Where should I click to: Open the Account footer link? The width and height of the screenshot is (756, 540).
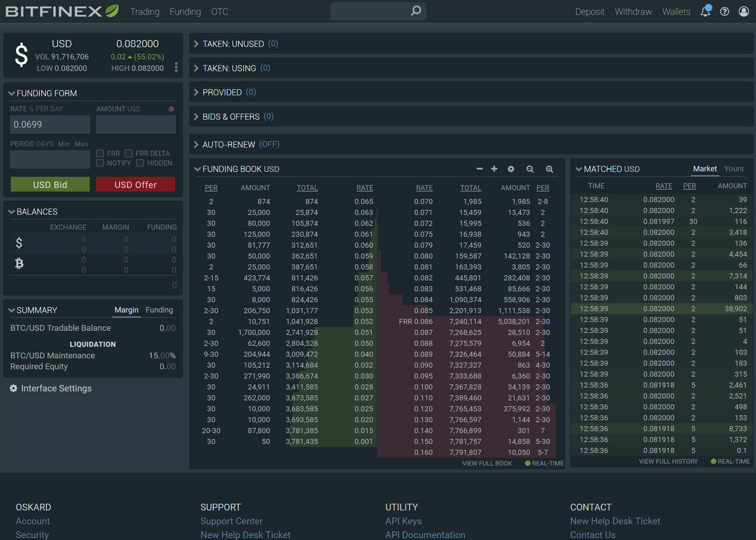click(33, 521)
